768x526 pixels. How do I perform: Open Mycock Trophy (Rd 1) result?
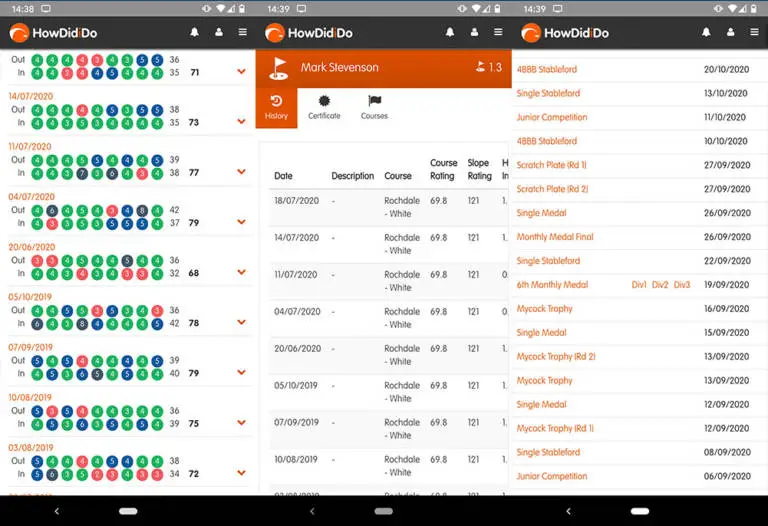coord(555,429)
